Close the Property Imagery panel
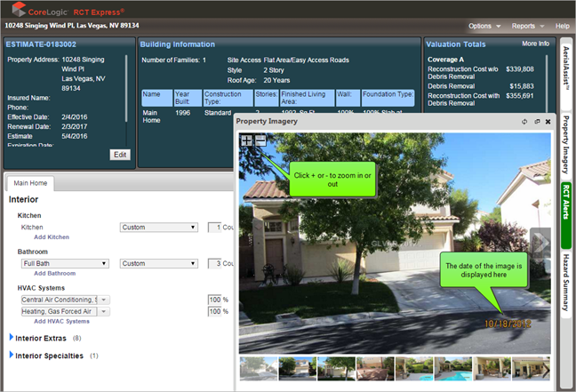The image size is (576, 392). (548, 122)
